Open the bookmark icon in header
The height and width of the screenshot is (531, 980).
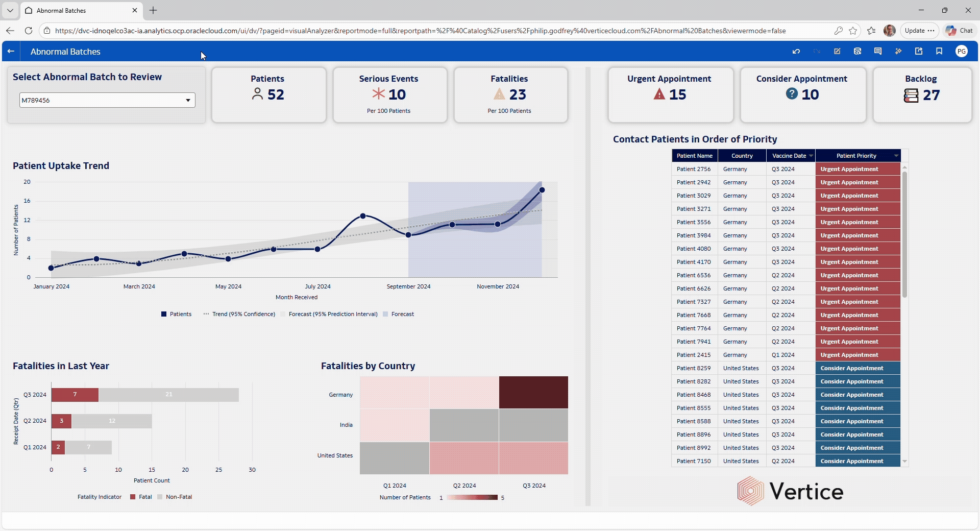click(x=939, y=52)
